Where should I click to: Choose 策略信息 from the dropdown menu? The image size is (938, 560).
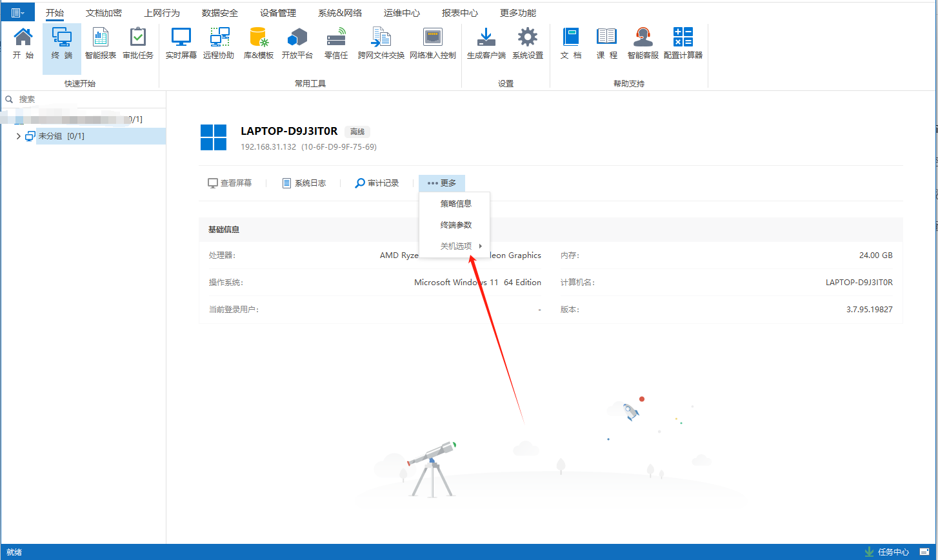click(x=455, y=204)
